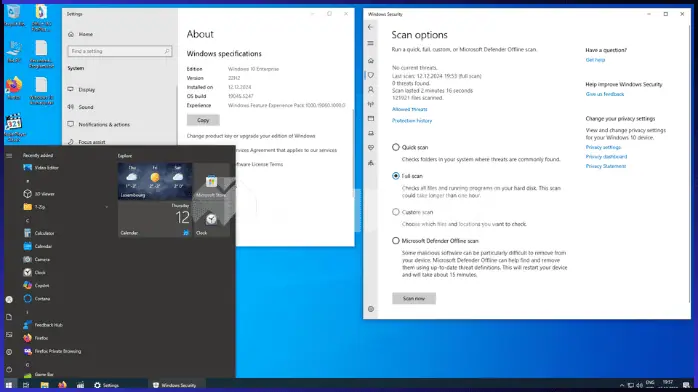
Task: Click Give us feedback link
Action: 605,94
